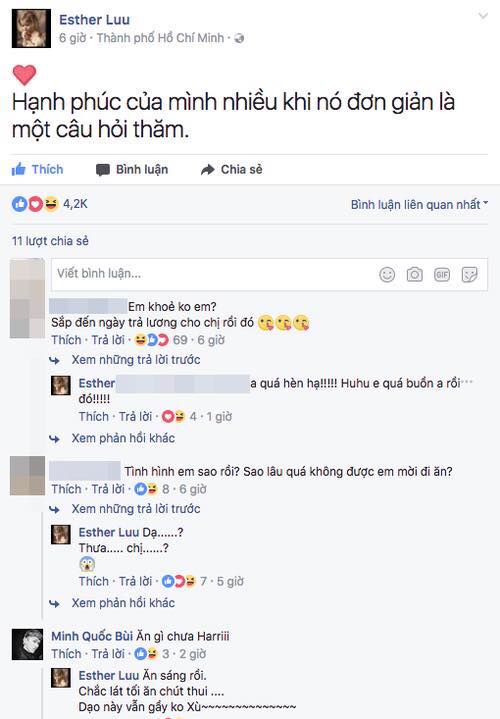Click the Bình luận speech bubble button

pyautogui.click(x=132, y=169)
